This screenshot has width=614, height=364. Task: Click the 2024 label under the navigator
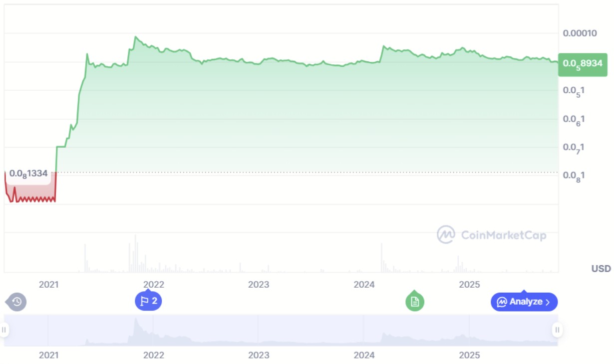364,356
